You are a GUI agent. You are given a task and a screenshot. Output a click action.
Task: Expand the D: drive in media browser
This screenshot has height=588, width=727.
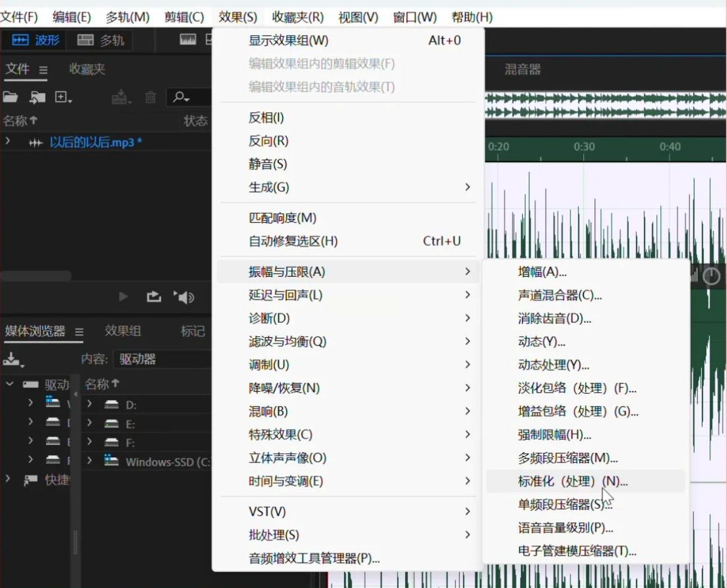pos(89,404)
